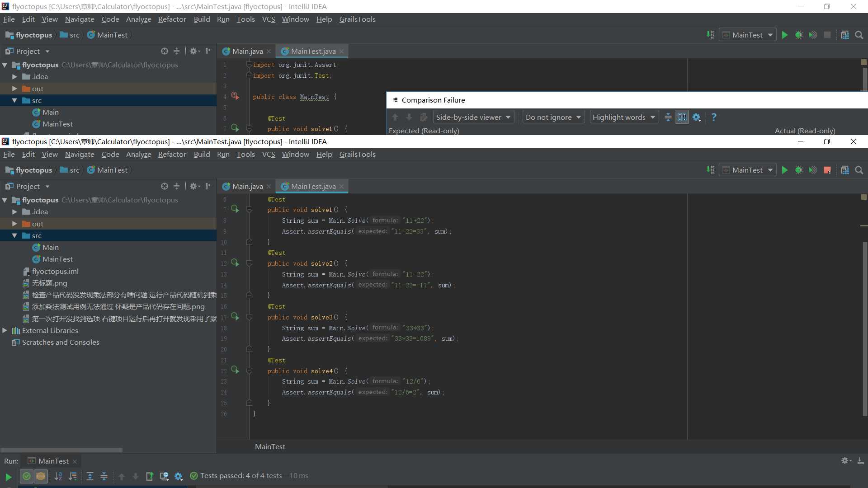Open test history import icon in Run panel
The width and height of the screenshot is (868, 488).
point(164,476)
